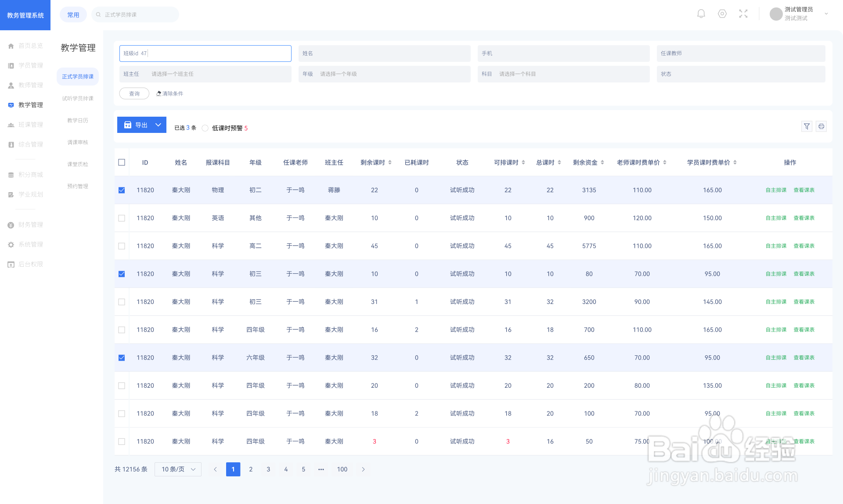
Task: Open 试听学员排课 in the submenu
Action: [x=78, y=98]
